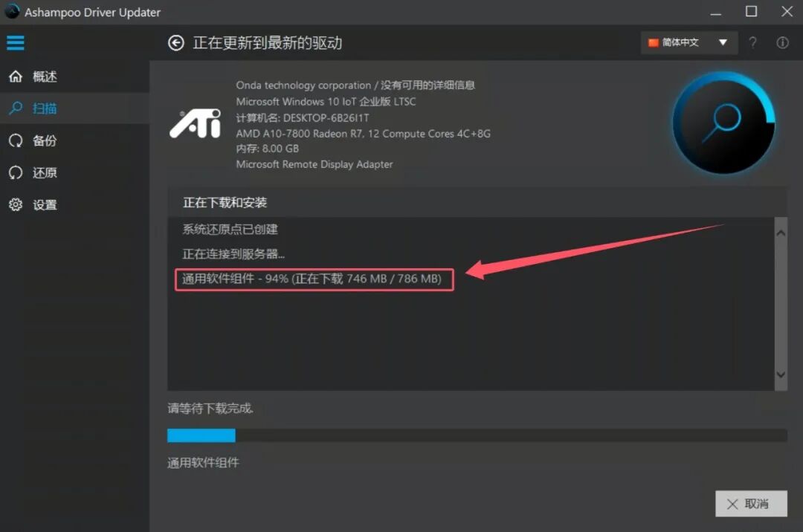Open the help question mark icon
803x532 pixels.
[752, 42]
